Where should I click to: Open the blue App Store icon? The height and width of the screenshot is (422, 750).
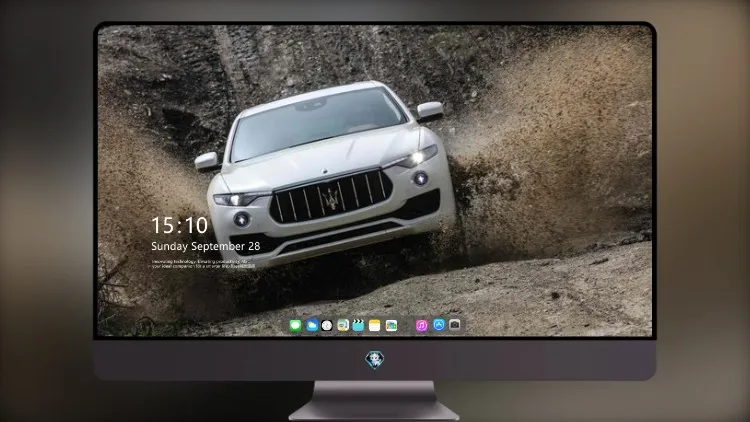(439, 325)
